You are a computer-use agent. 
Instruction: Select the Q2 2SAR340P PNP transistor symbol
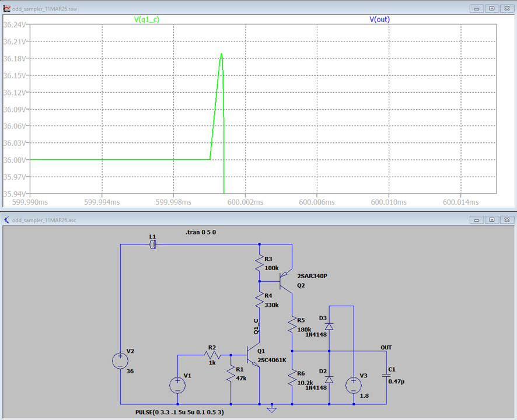point(286,281)
